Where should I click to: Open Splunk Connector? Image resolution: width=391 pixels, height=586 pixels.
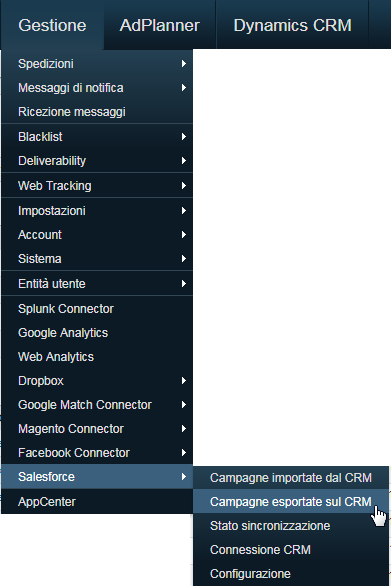click(97, 309)
